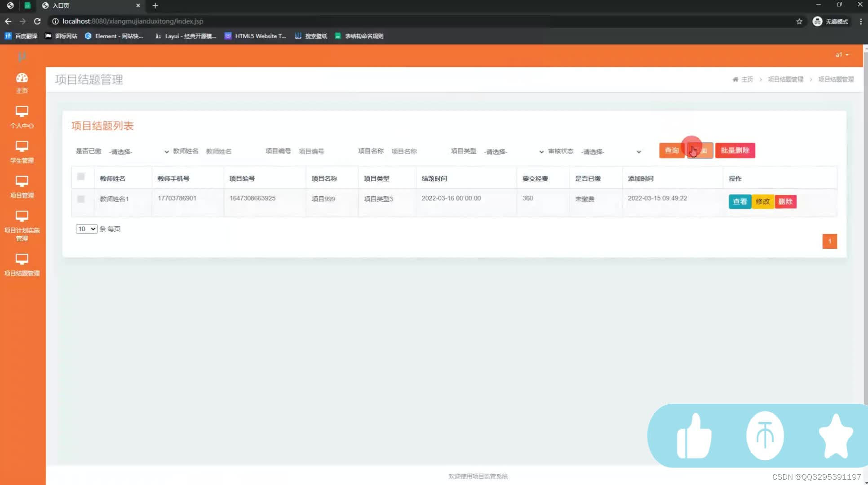The width and height of the screenshot is (868, 485).
Task: Open 学生管理 in the sidebar
Action: click(x=22, y=152)
